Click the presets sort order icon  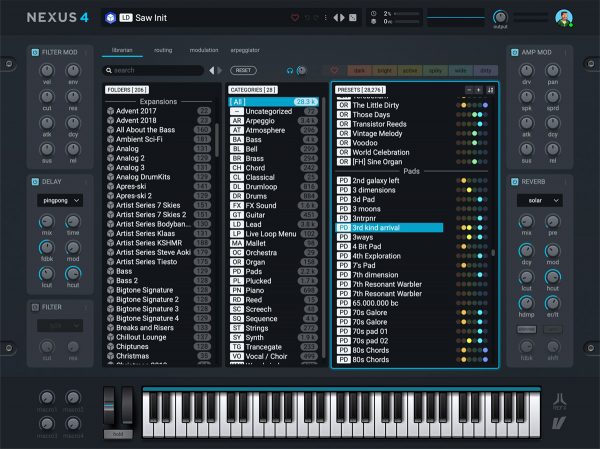[492, 90]
